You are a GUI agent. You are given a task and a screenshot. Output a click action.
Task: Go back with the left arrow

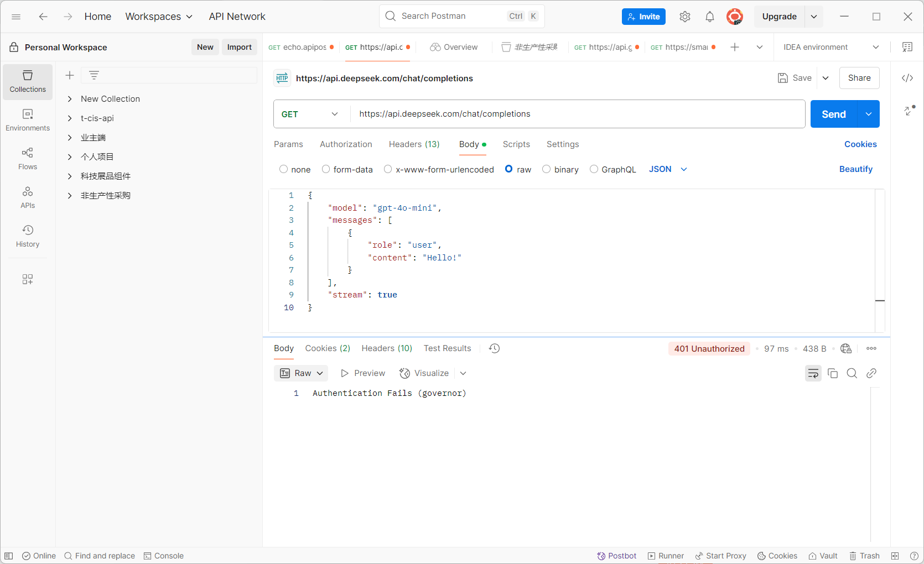click(43, 17)
